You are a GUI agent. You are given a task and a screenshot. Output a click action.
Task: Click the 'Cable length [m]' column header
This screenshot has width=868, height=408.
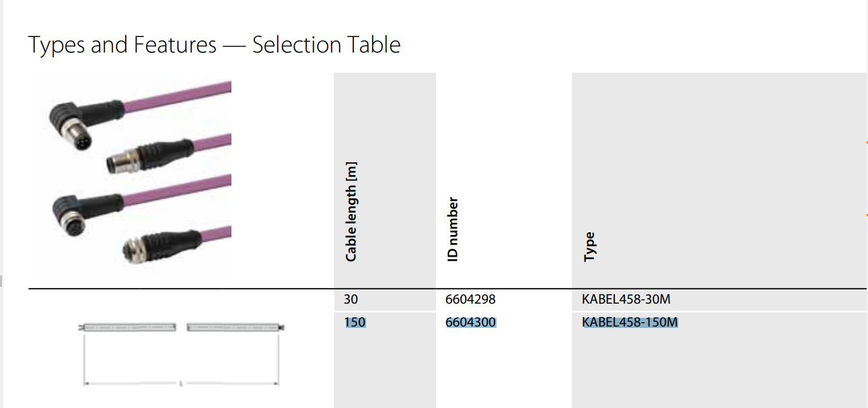click(351, 211)
